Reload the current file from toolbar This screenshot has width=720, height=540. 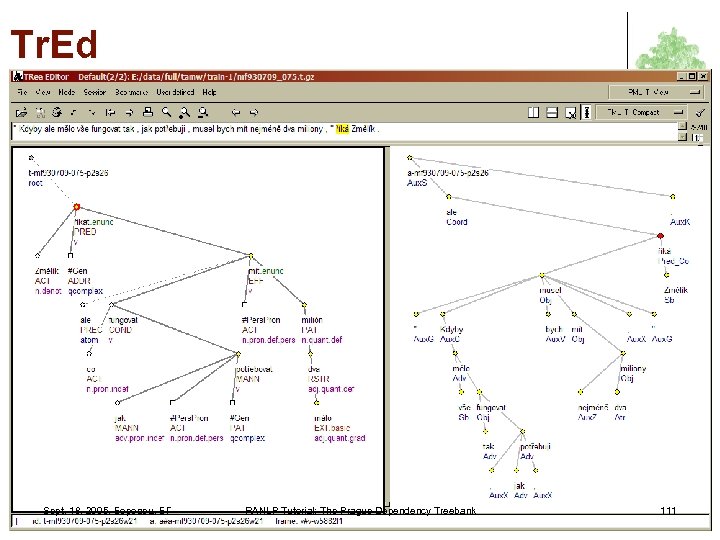57,112
